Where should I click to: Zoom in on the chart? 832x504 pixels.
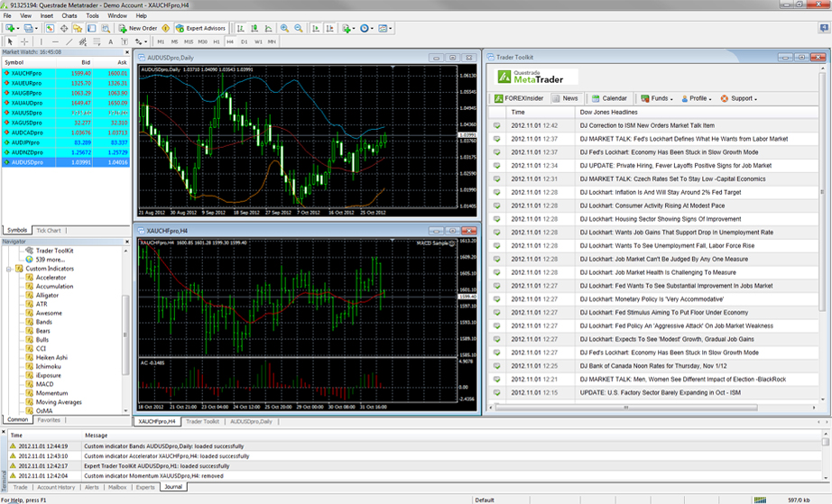coord(284,28)
